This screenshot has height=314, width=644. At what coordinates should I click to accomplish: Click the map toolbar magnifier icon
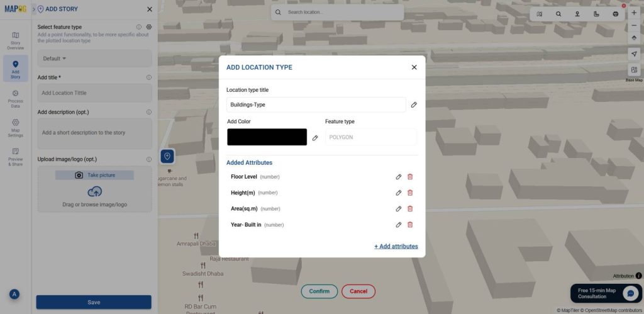558,14
